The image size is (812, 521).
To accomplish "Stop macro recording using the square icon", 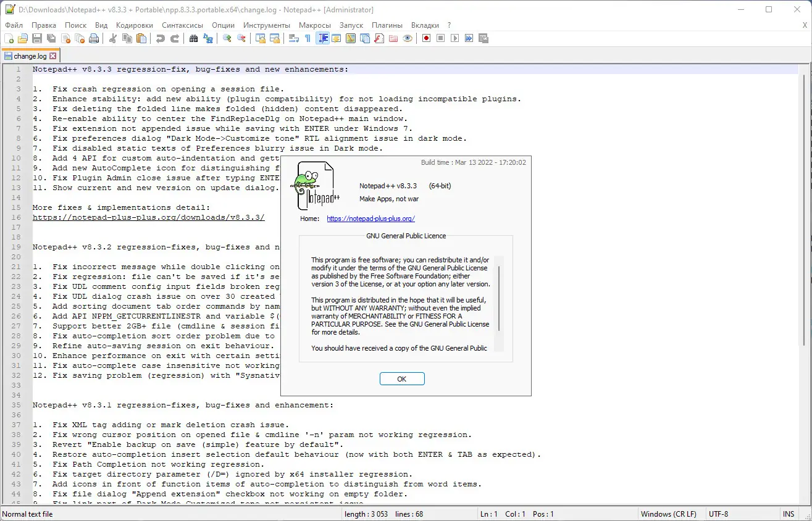I will click(441, 38).
